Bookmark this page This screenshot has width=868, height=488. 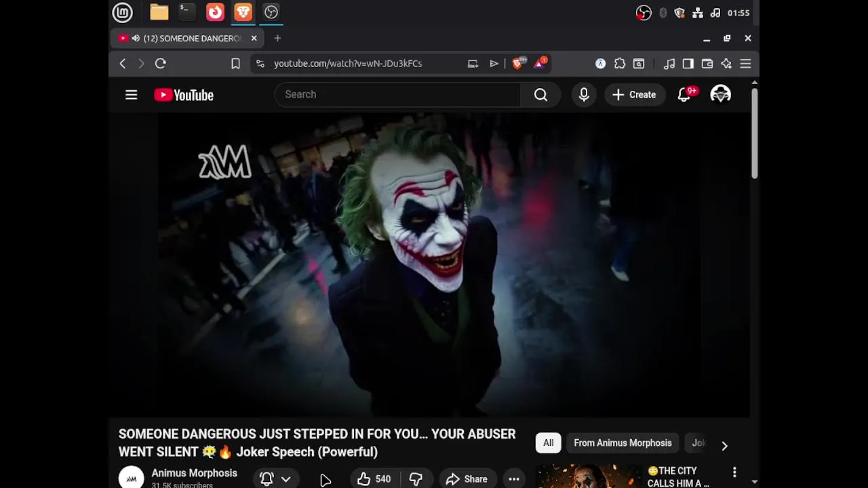(235, 64)
